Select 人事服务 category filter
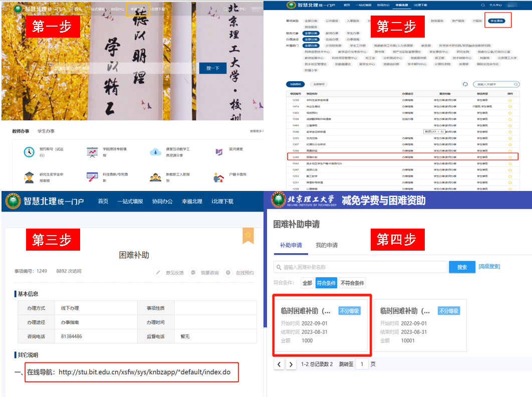 (353, 21)
